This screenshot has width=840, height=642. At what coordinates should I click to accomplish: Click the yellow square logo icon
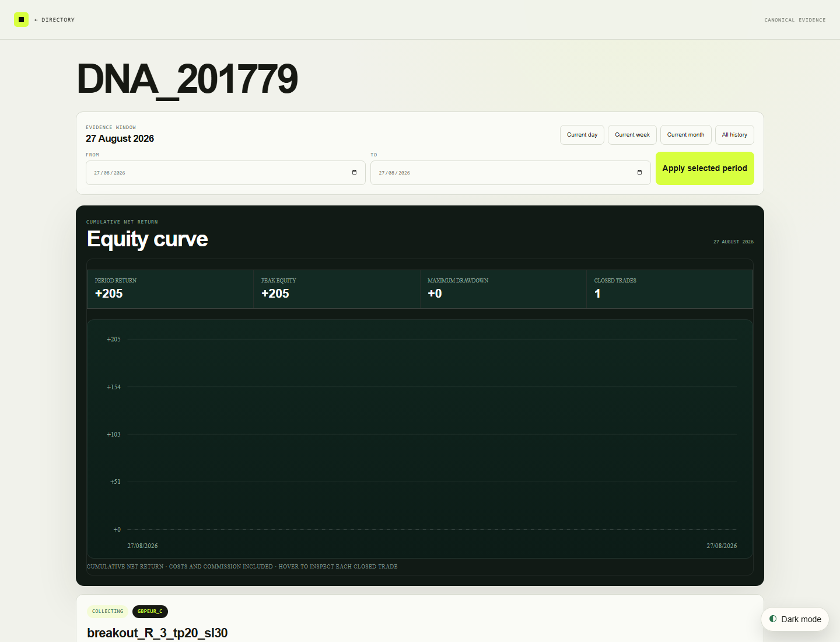click(21, 20)
